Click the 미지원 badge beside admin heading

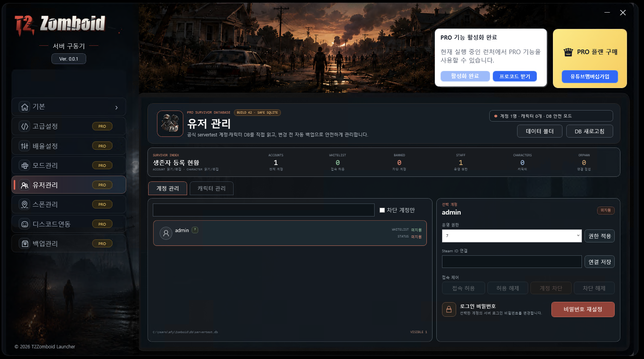pos(606,210)
